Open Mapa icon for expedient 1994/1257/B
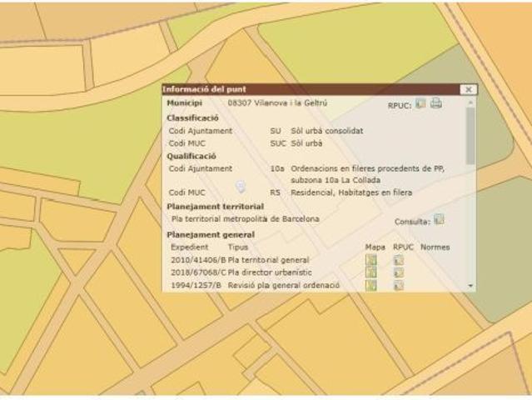The image size is (532, 400). (x=371, y=285)
